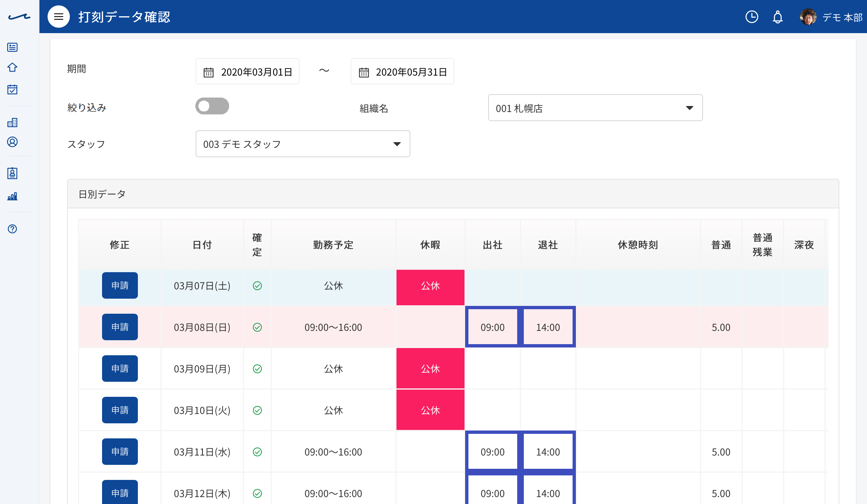
Task: Click pink 公休 cell for 03月09日
Action: [430, 368]
